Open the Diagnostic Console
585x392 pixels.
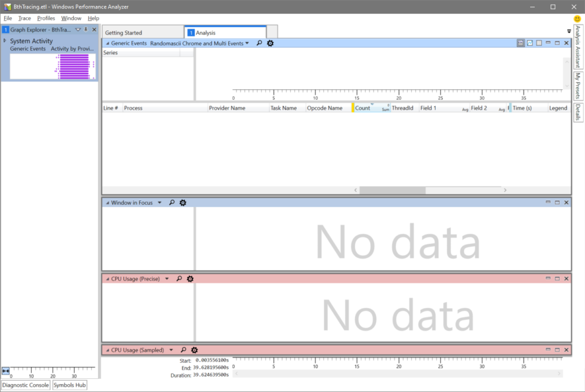tap(25, 385)
